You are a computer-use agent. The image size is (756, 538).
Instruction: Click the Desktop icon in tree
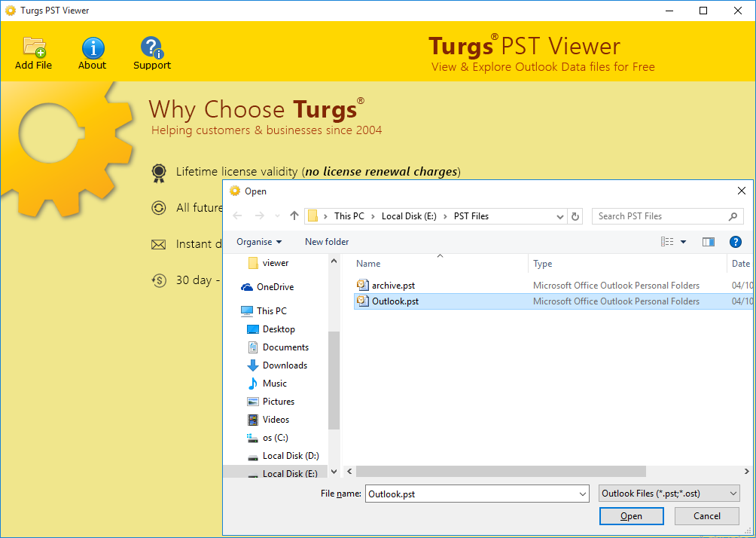(253, 329)
